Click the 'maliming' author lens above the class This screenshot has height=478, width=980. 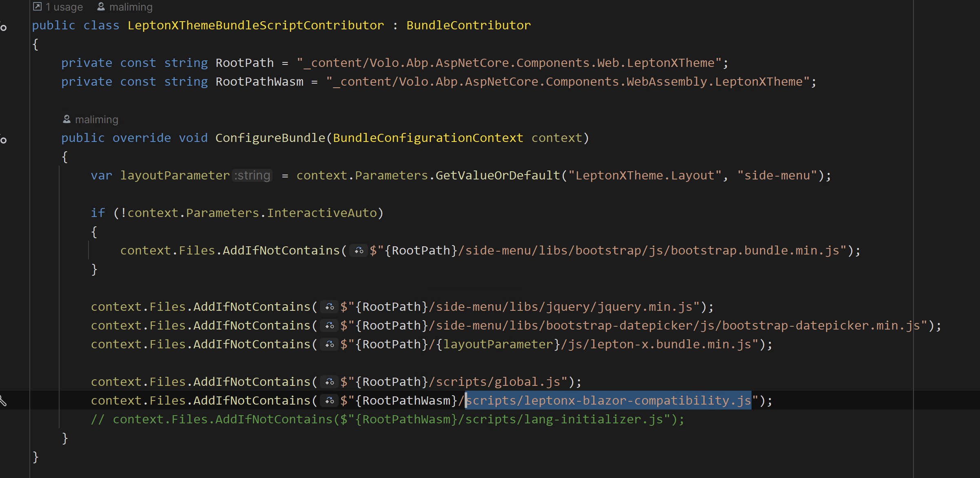pos(131,7)
